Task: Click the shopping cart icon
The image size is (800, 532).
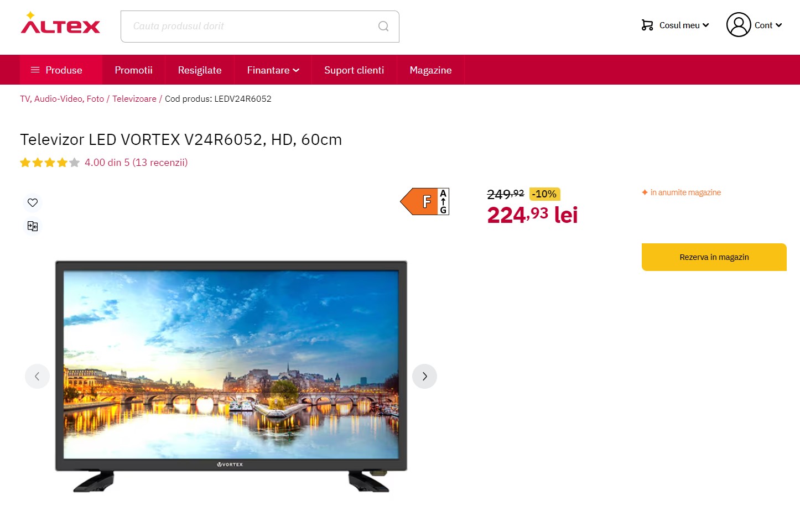Action: 647,25
